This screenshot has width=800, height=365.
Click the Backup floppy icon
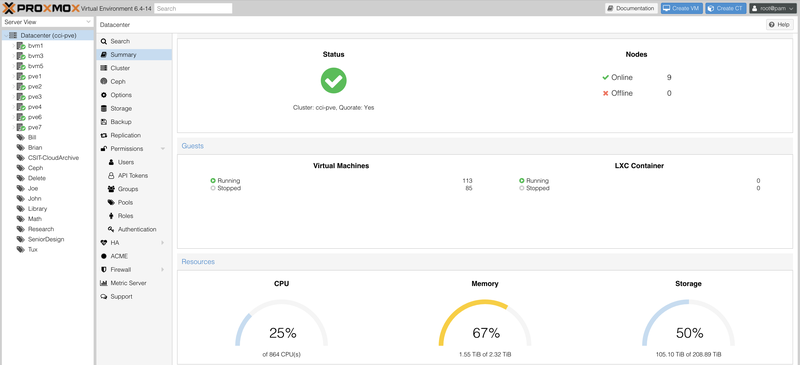pos(104,122)
